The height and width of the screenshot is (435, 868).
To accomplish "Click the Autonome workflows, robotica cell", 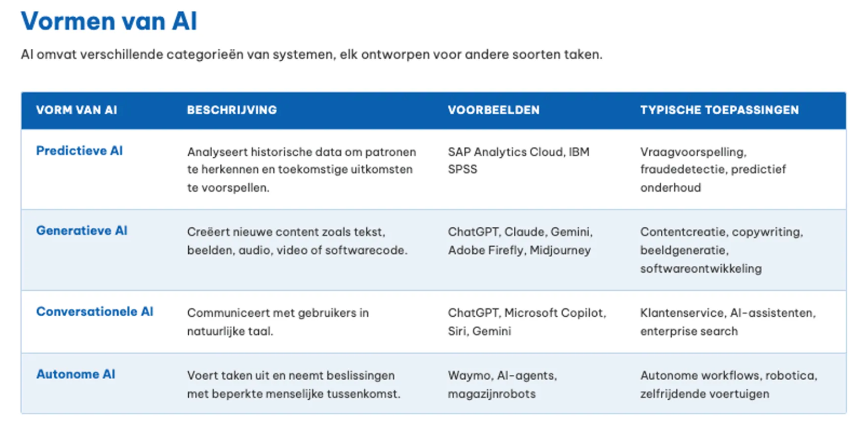I will point(729,385).
